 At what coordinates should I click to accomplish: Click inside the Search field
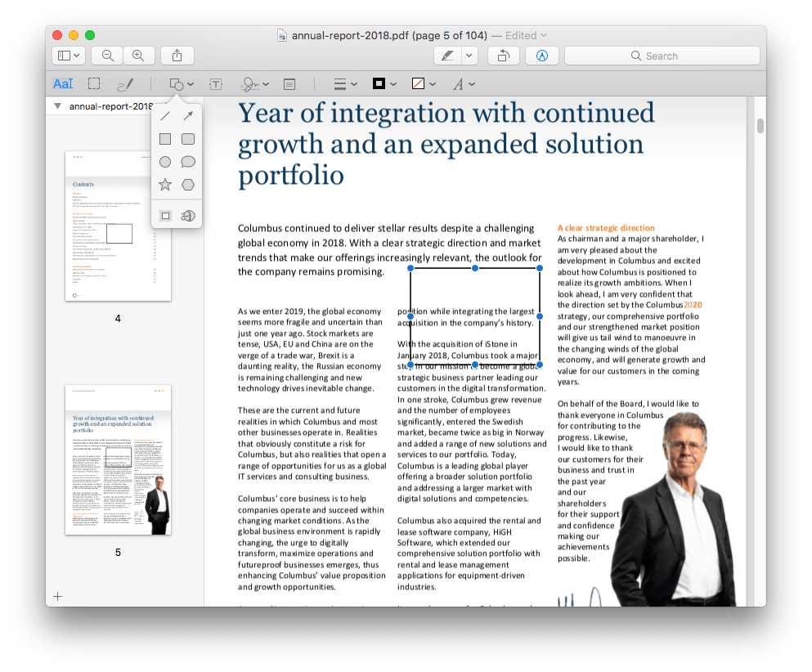click(x=661, y=55)
